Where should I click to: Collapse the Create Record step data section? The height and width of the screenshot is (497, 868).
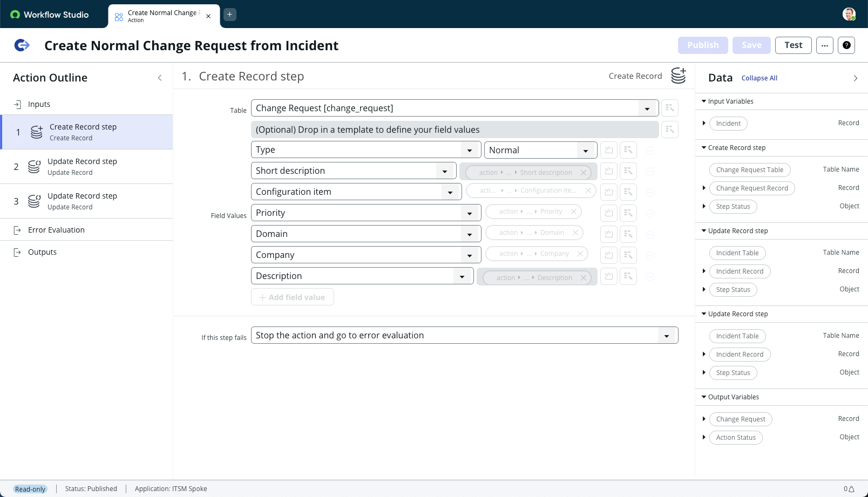(x=704, y=148)
